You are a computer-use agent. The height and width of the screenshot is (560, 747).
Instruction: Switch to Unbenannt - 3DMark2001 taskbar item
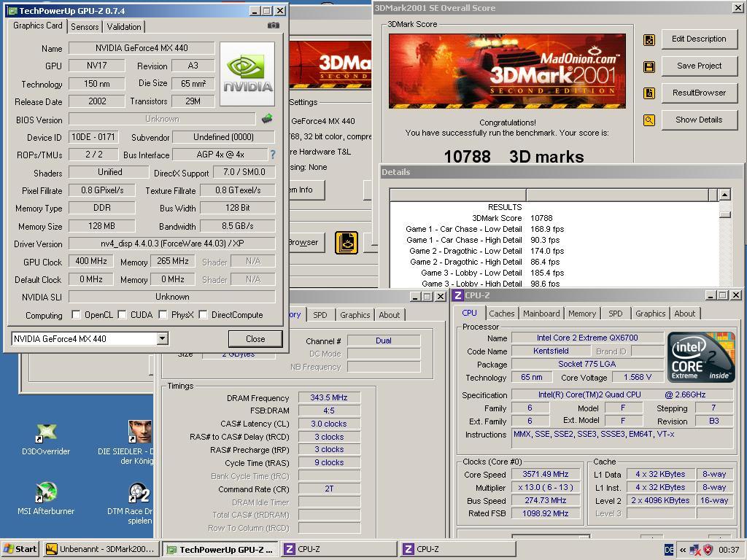pos(101,549)
